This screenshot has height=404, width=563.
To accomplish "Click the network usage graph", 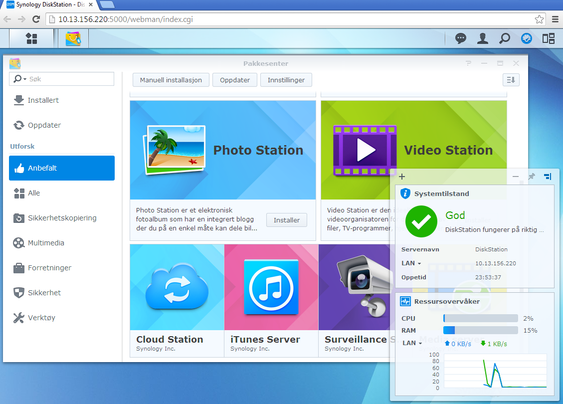I will [x=495, y=371].
